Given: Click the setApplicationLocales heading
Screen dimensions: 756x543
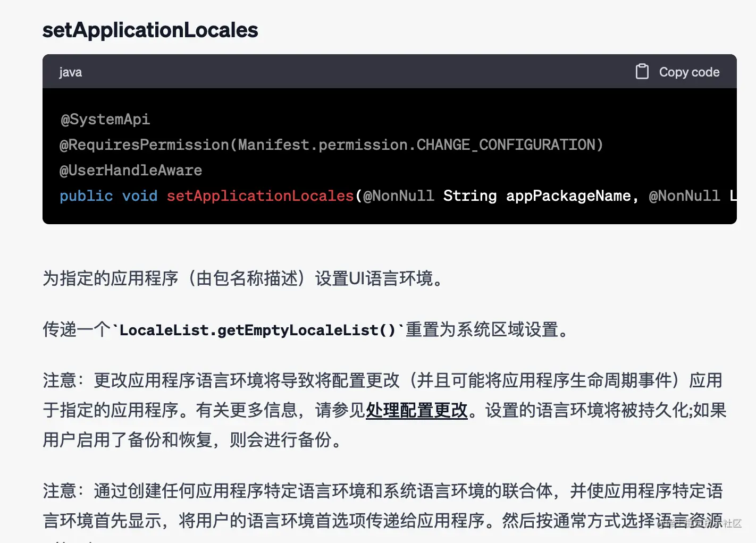Looking at the screenshot, I should point(150,30).
